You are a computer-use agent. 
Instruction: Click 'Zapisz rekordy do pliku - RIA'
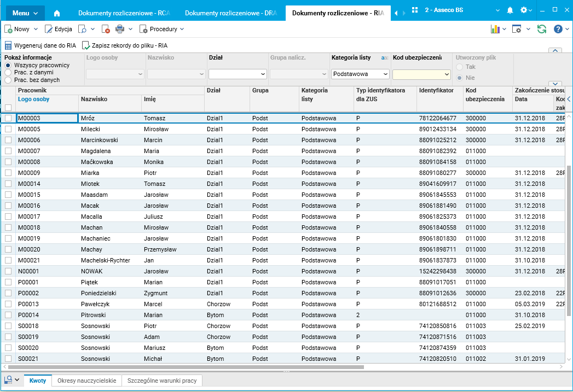point(125,45)
